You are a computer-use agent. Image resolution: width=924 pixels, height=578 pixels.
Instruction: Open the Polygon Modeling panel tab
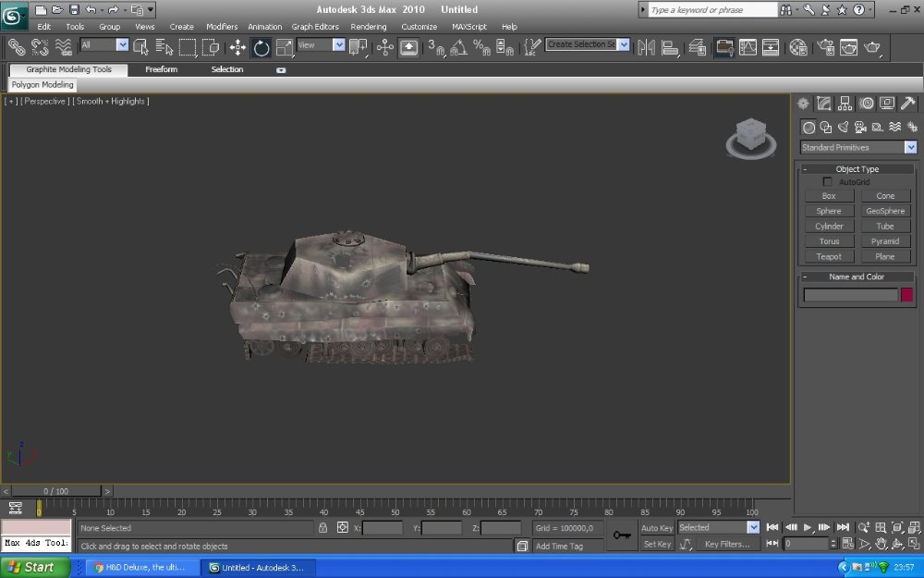(43, 84)
